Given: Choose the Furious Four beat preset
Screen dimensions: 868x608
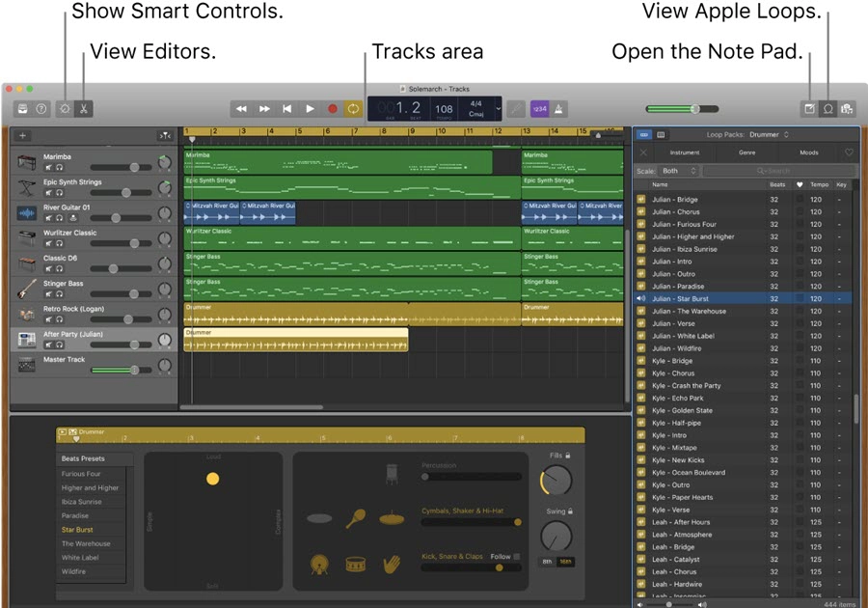Looking at the screenshot, I should click(x=91, y=474).
